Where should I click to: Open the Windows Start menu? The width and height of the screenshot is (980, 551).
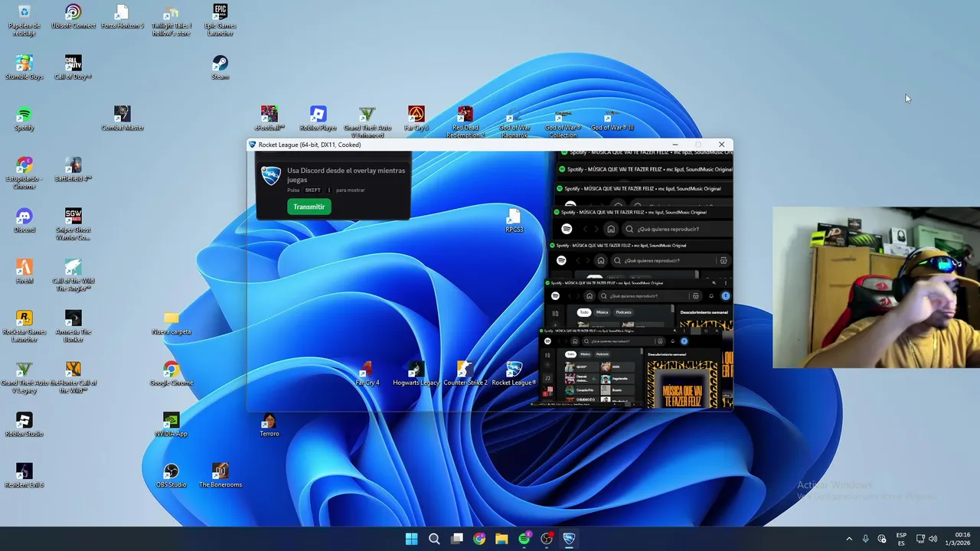tap(411, 539)
